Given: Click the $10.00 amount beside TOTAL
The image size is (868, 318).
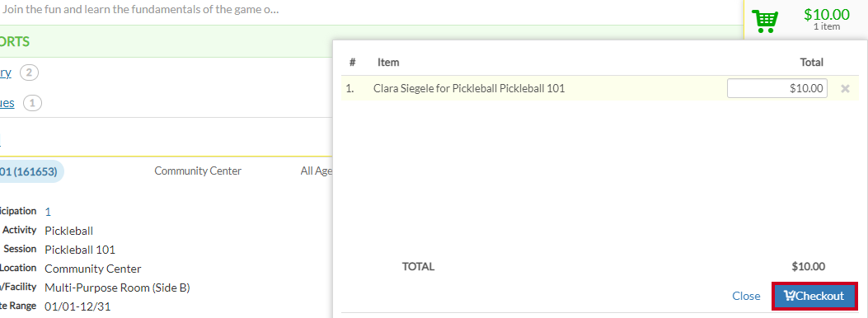Looking at the screenshot, I should coord(808,267).
